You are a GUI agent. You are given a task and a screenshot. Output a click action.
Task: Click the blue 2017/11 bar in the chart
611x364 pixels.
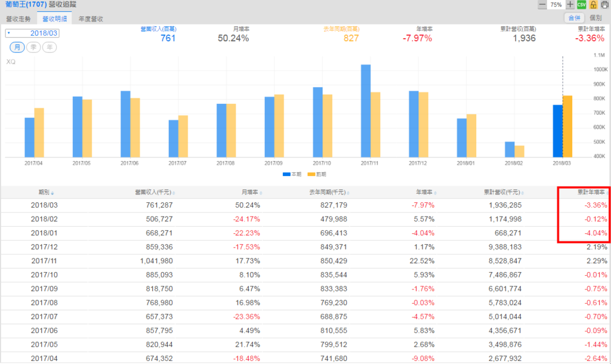(x=366, y=110)
